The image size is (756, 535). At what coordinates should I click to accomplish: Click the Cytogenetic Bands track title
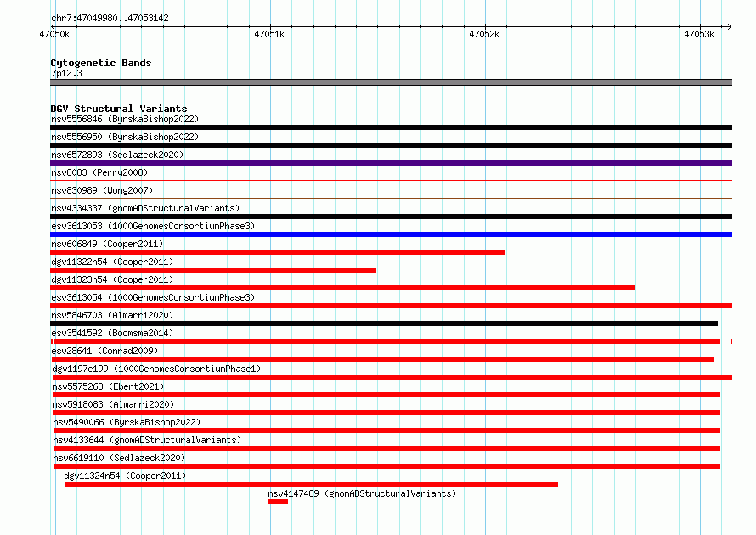(x=101, y=63)
